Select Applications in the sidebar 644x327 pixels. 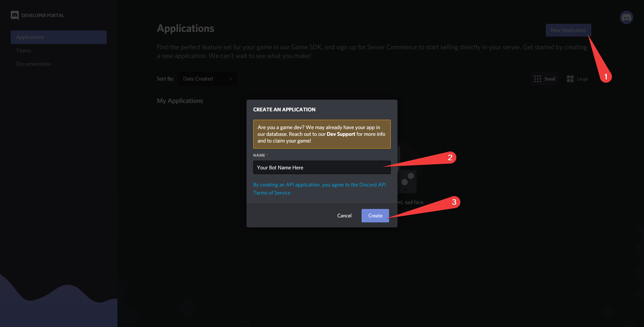pos(59,37)
